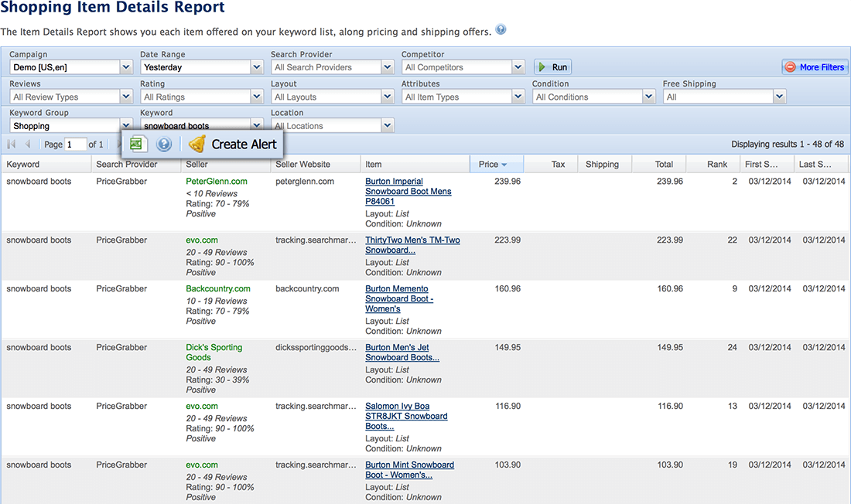The image size is (851, 504).
Task: Sort by the Keyword column header
Action: click(46, 164)
